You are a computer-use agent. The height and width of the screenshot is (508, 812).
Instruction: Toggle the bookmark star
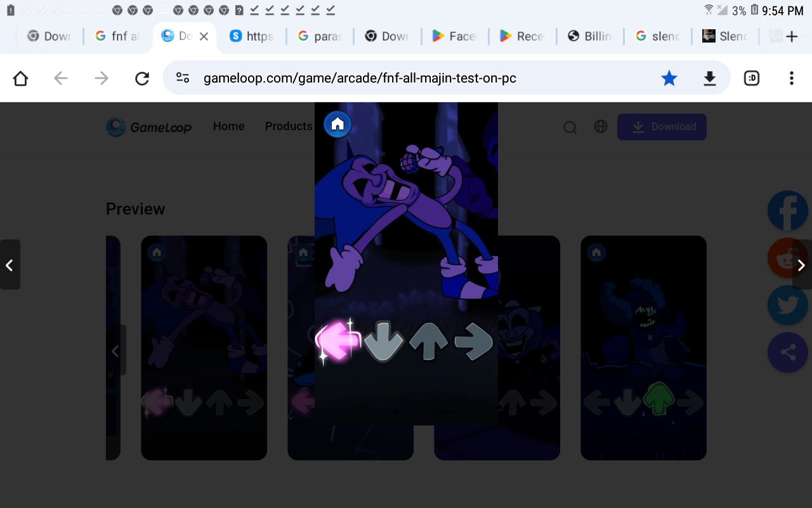click(x=669, y=78)
